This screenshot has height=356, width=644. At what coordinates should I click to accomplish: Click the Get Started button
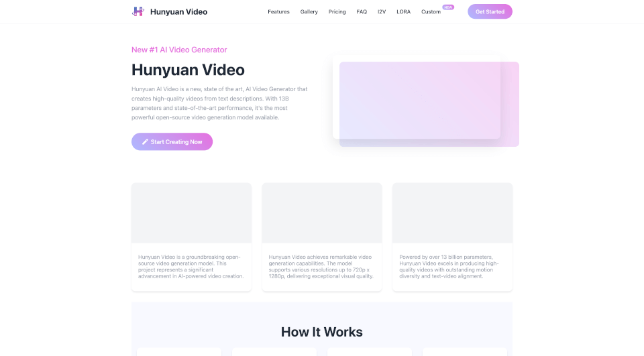490,11
